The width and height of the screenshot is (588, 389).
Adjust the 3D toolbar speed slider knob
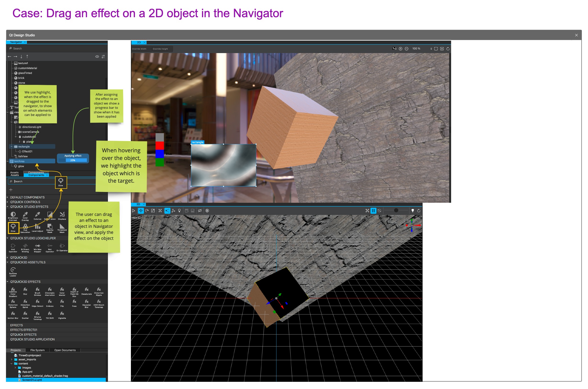click(396, 210)
